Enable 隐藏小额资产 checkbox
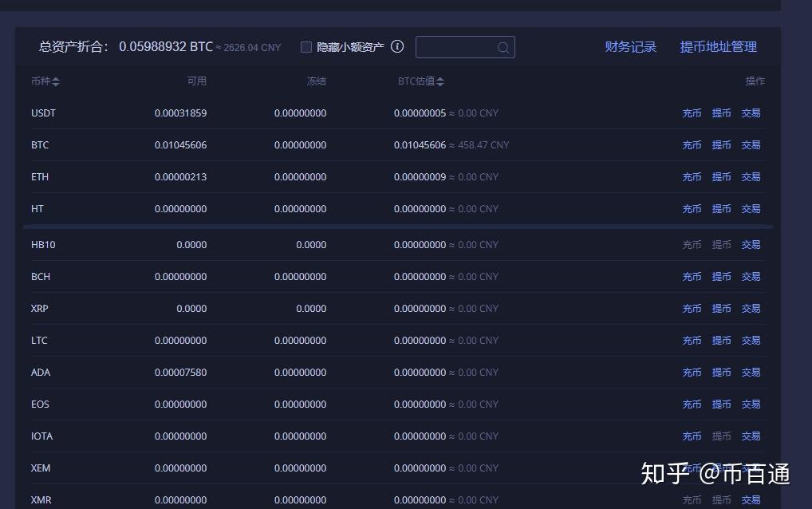The image size is (812, 509). (306, 47)
